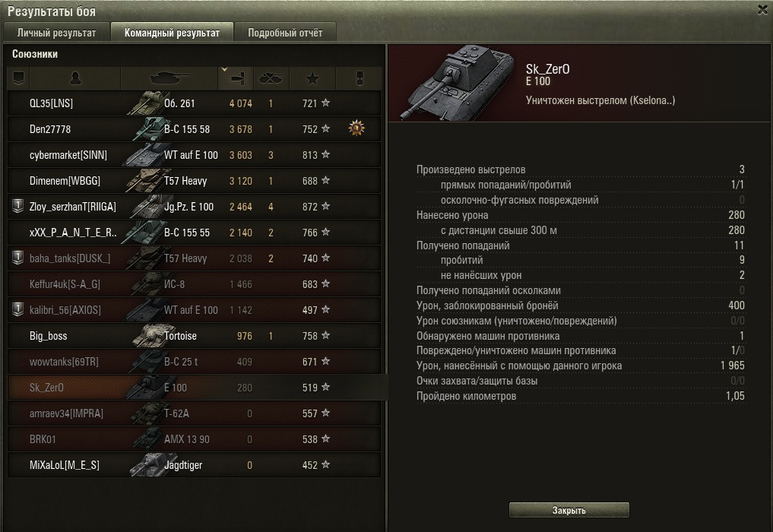Select Big_boss Tortoise row
The image size is (773, 532).
tap(195, 336)
